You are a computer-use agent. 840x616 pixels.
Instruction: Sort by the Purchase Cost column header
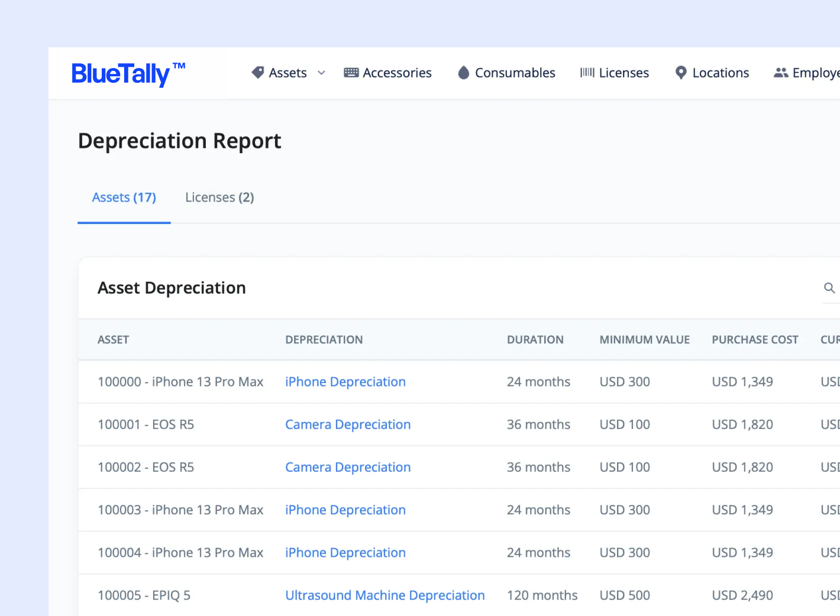point(755,340)
